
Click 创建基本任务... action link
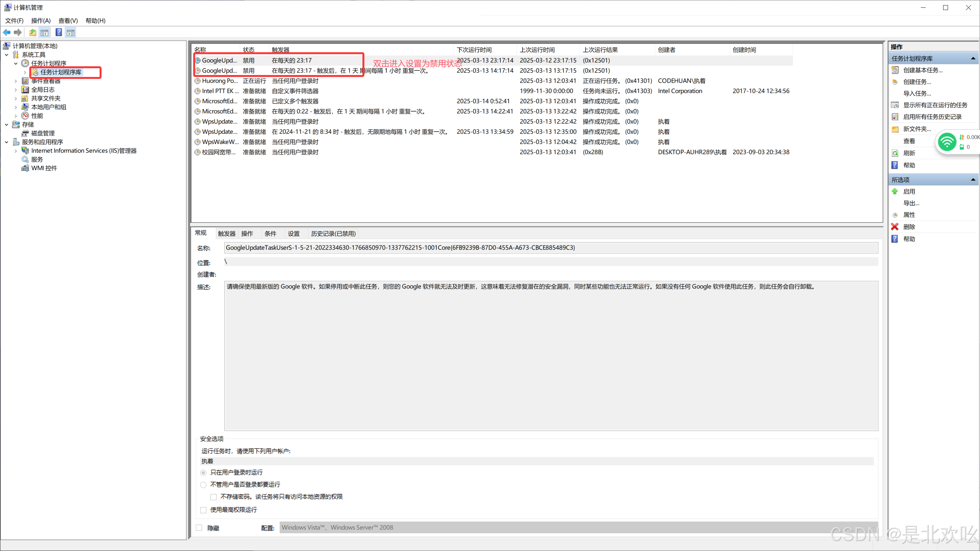click(x=922, y=70)
